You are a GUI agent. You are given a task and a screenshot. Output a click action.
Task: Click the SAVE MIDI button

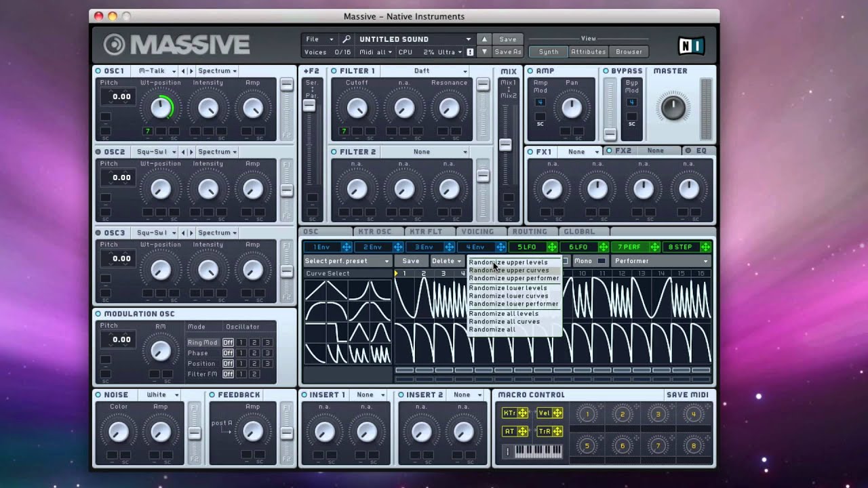[x=687, y=394]
